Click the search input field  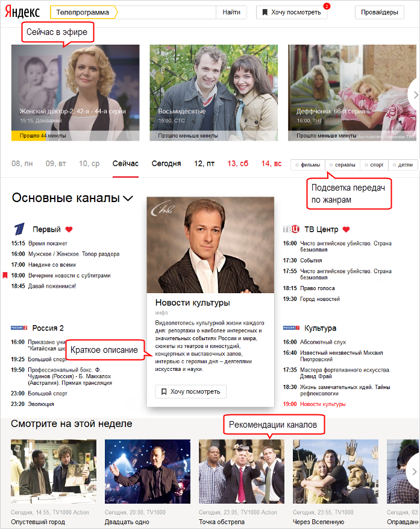pyautogui.click(x=166, y=13)
